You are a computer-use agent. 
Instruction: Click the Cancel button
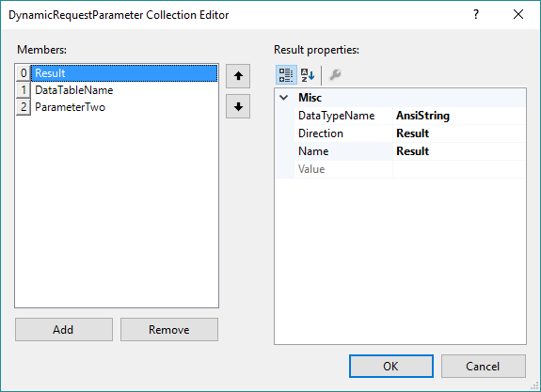tap(484, 366)
